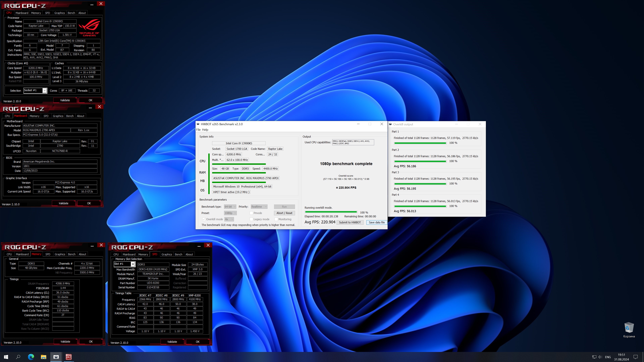Click Submit to HWBOT button
The image size is (644, 362).
pyautogui.click(x=350, y=222)
